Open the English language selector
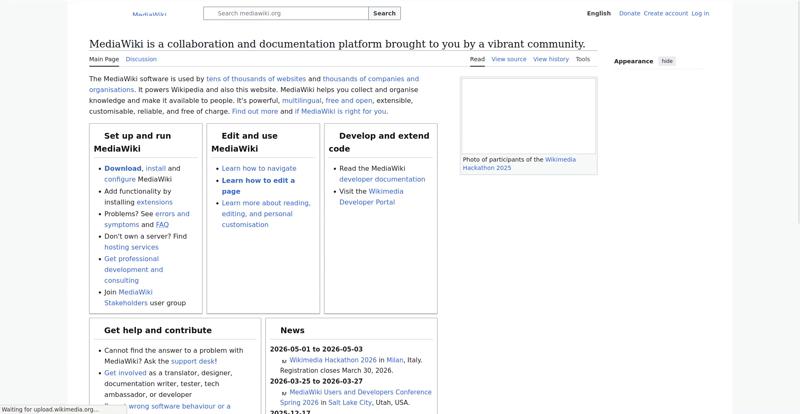This screenshot has height=414, width=800. (x=598, y=14)
